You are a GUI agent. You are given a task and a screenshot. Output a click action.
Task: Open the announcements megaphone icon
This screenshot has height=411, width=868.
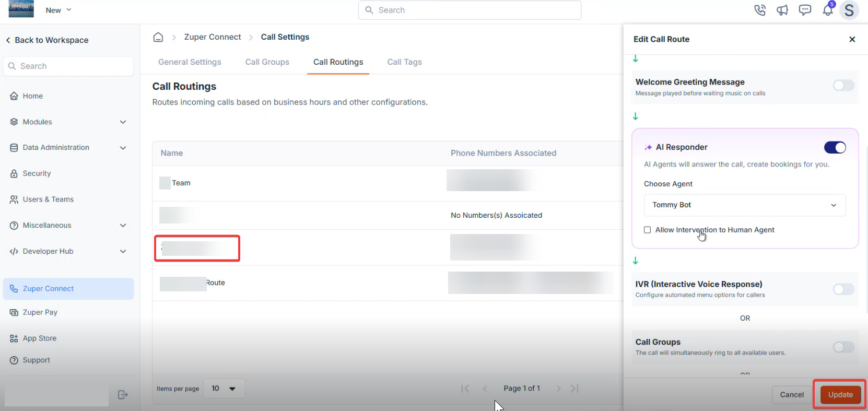click(782, 10)
